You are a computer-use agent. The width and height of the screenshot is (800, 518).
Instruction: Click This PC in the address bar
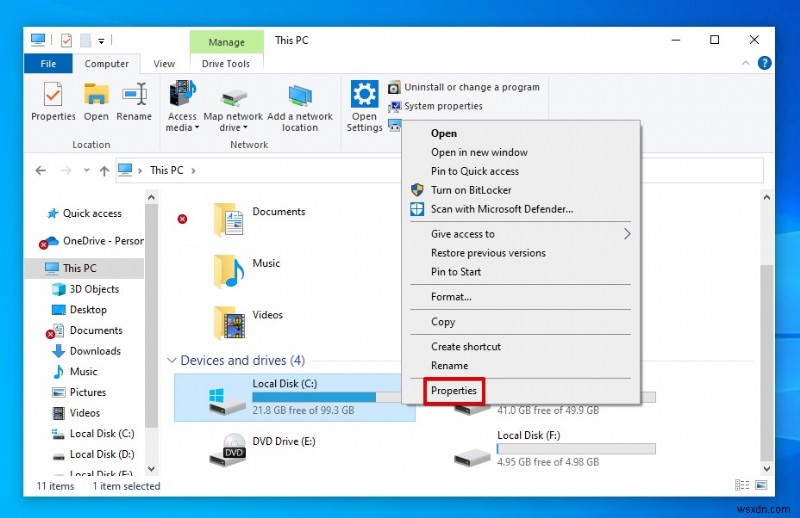click(166, 170)
